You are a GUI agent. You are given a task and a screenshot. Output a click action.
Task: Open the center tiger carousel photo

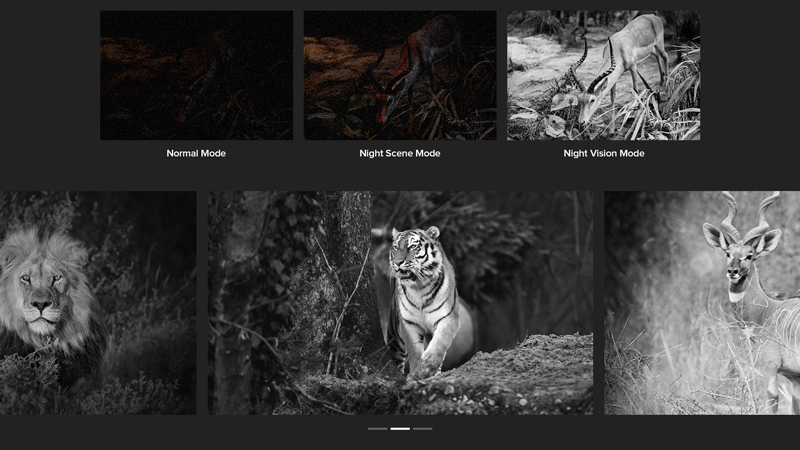pyautogui.click(x=400, y=303)
